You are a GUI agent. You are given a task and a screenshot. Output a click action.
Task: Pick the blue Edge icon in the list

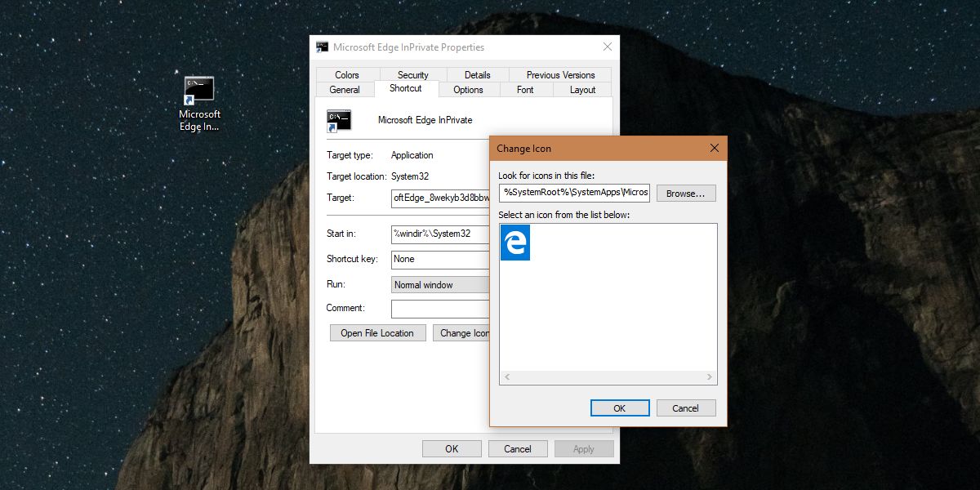pyautogui.click(x=515, y=243)
